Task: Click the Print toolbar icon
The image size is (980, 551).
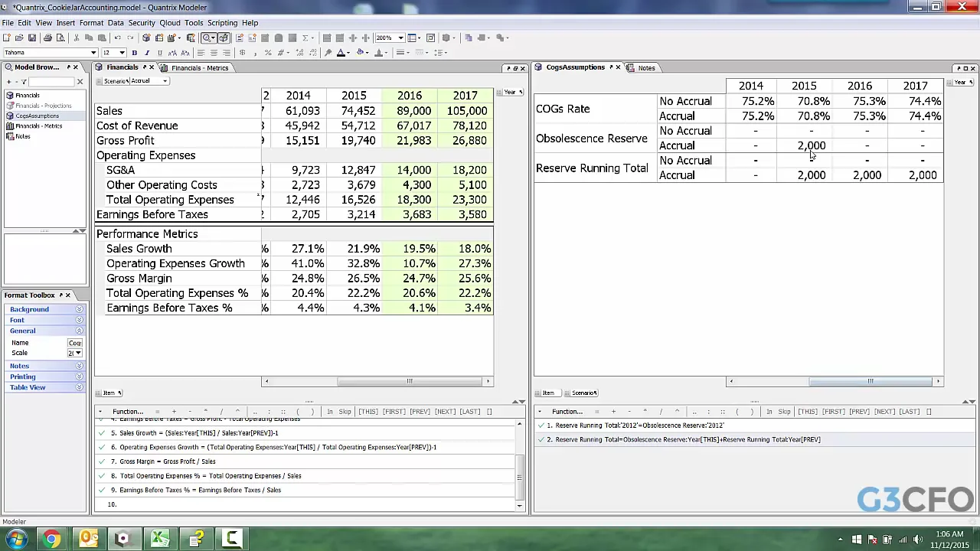Action: (47, 37)
